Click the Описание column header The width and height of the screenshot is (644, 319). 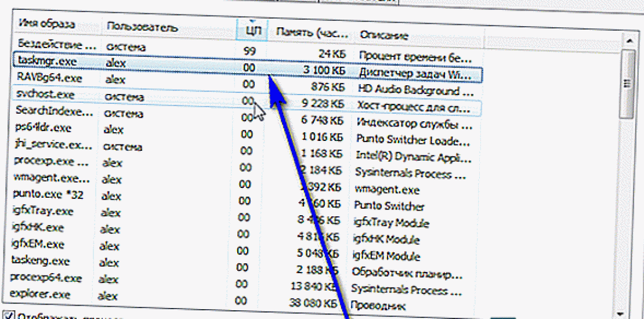tap(384, 35)
